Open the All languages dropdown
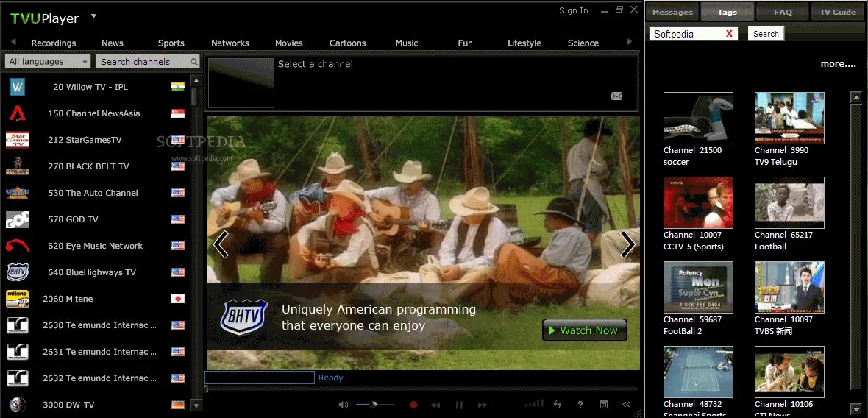The width and height of the screenshot is (868, 418). pyautogui.click(x=47, y=62)
